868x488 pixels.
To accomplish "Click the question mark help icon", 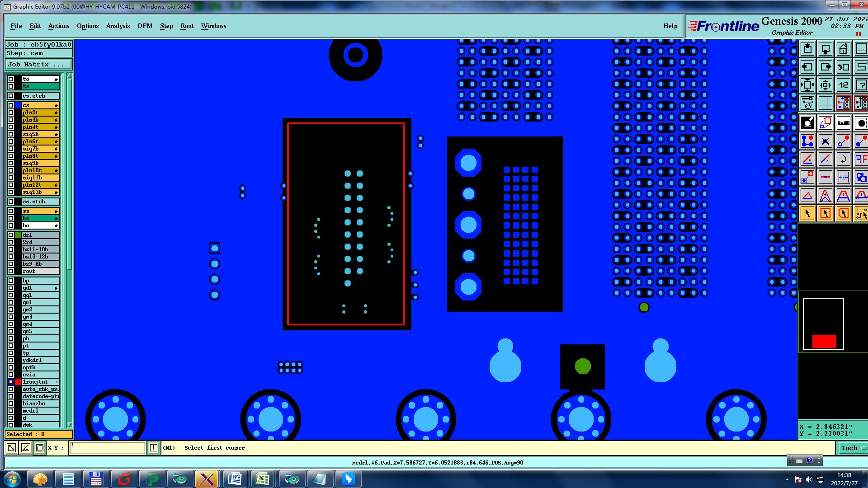I will pyautogui.click(x=861, y=85).
